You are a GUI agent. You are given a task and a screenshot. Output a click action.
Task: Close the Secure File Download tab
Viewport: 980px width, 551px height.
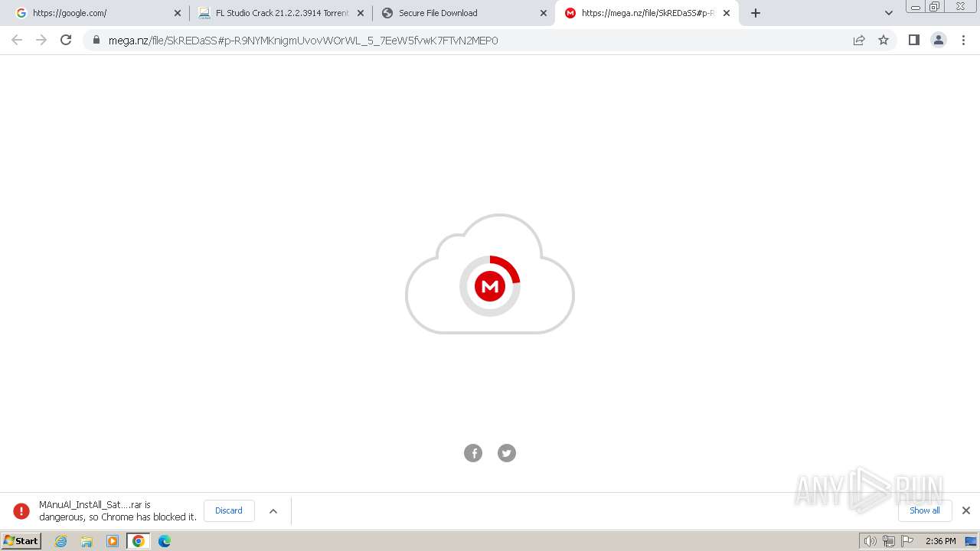[544, 13]
